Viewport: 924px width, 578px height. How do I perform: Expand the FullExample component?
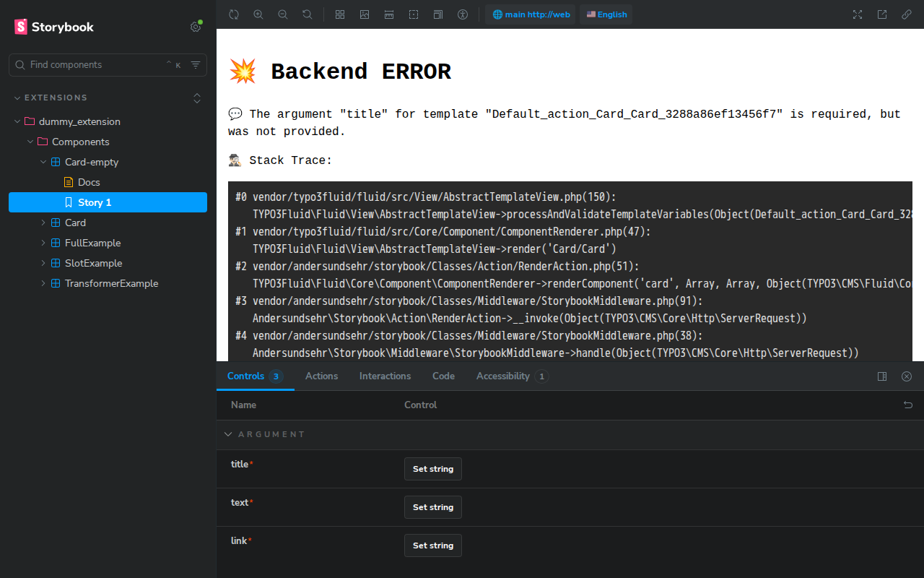(x=92, y=243)
